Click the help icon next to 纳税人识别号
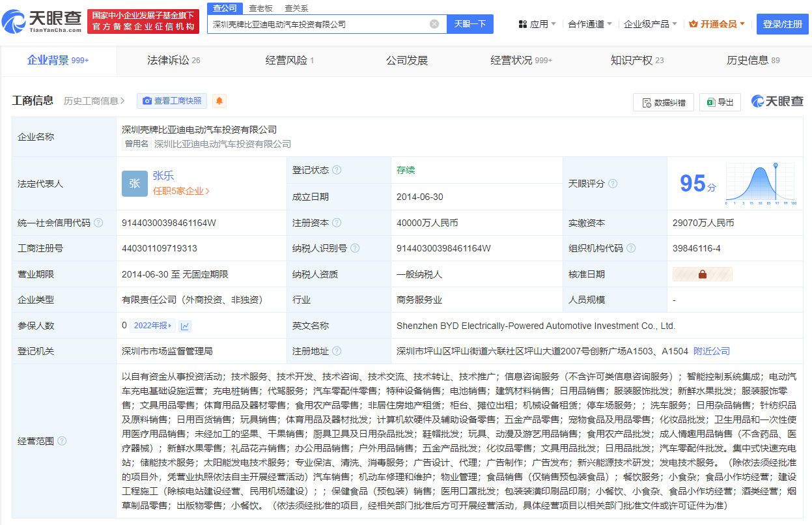Viewport: 812px width, 525px height. pyautogui.click(x=355, y=248)
